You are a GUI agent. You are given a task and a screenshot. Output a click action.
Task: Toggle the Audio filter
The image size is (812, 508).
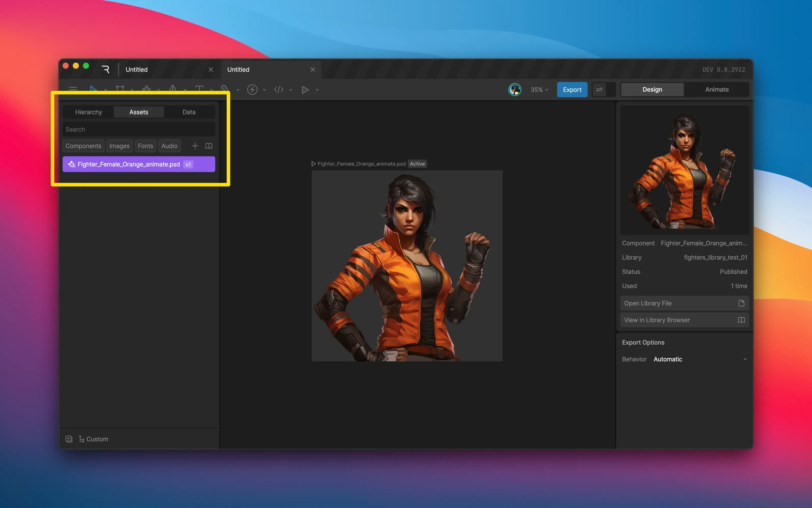point(169,146)
